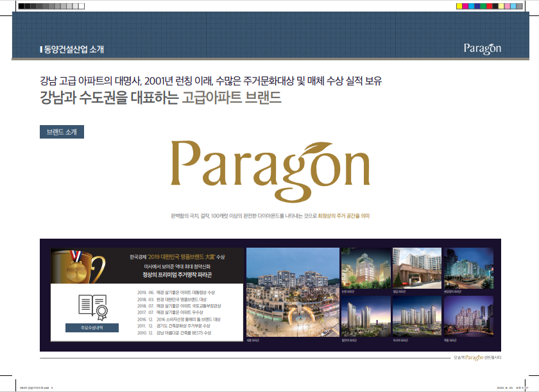Click headline '강남과 수도권을 대표하는 고급아파트 브랜드'

pos(160,98)
